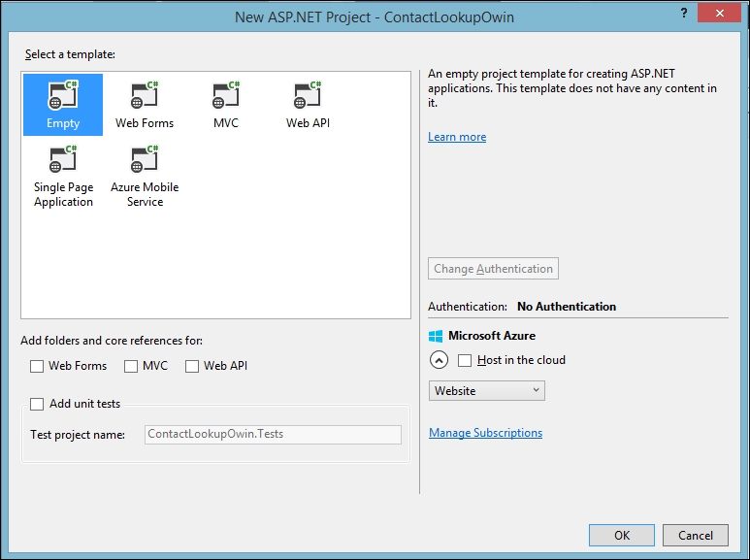
Task: Choose the Web Forms template icon
Action: pyautogui.click(x=144, y=95)
